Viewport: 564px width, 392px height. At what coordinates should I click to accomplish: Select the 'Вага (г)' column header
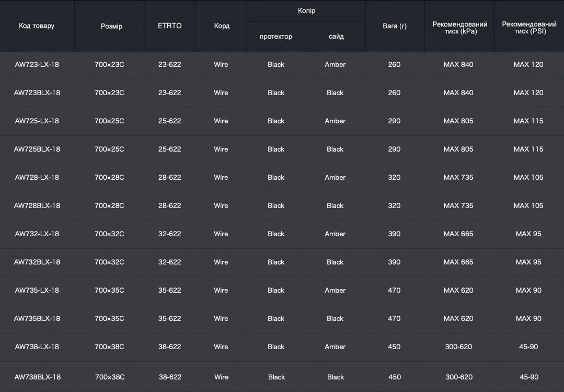395,26
